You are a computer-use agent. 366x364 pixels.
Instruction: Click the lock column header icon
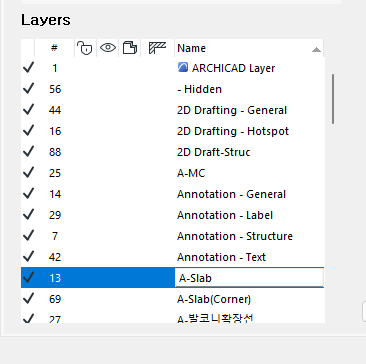coord(85,48)
